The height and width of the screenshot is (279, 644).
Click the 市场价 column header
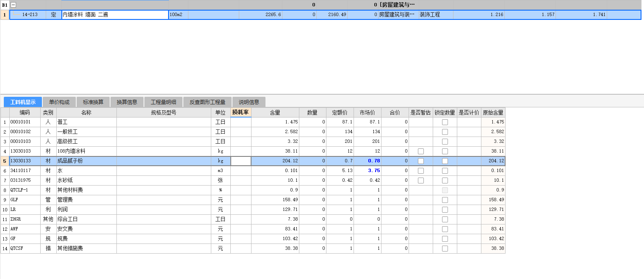pos(368,112)
